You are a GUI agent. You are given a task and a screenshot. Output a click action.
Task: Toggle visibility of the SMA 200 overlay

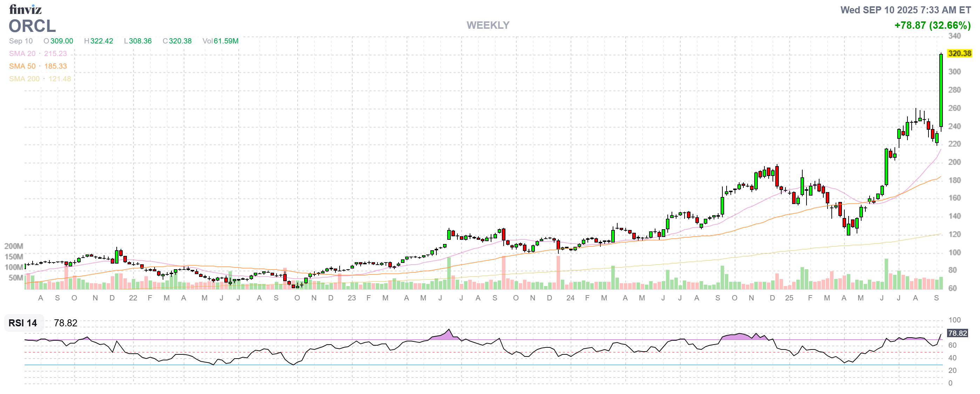click(x=24, y=79)
